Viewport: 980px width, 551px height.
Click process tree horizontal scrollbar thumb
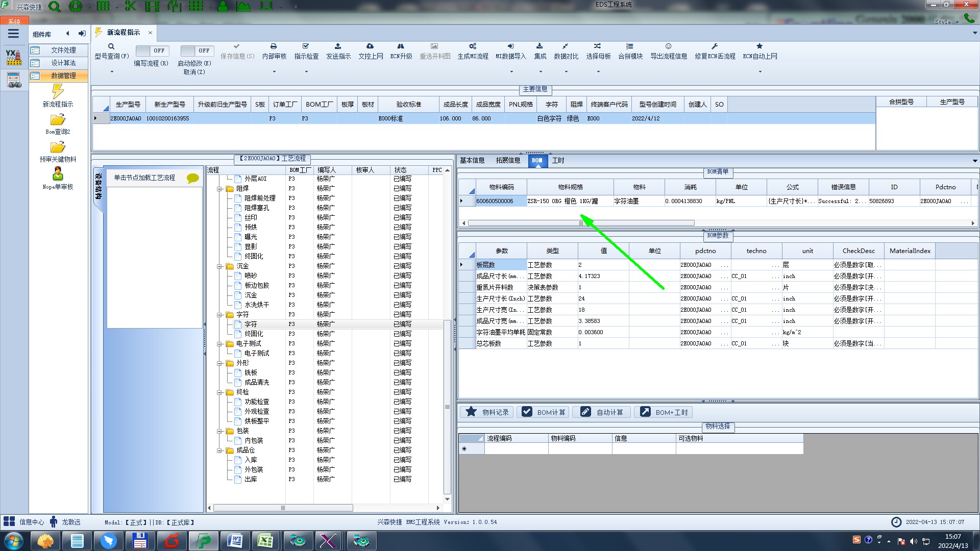point(283,508)
